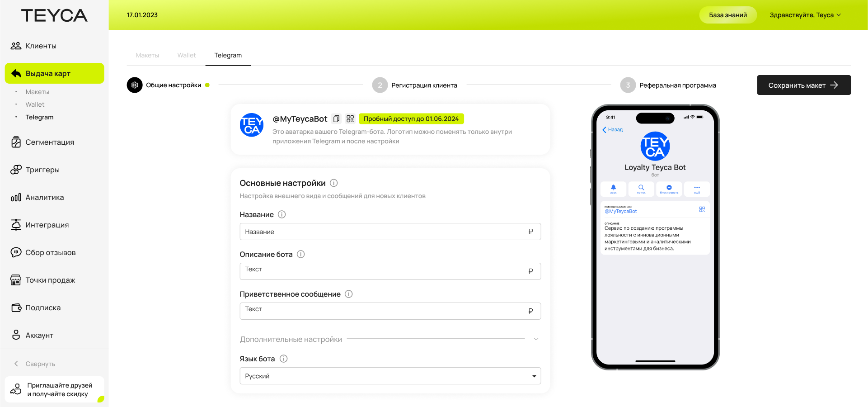
Task: Show info tooltip for Язык бота
Action: (x=284, y=359)
